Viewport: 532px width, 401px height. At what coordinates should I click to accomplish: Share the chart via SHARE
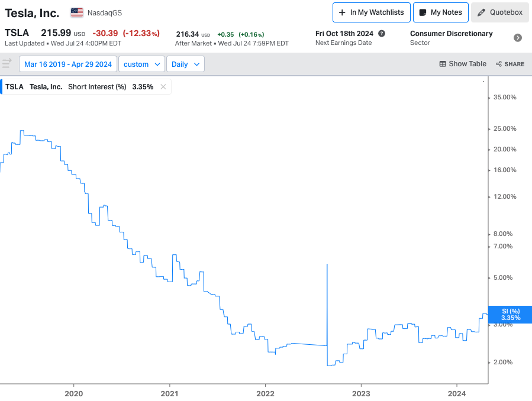click(510, 64)
